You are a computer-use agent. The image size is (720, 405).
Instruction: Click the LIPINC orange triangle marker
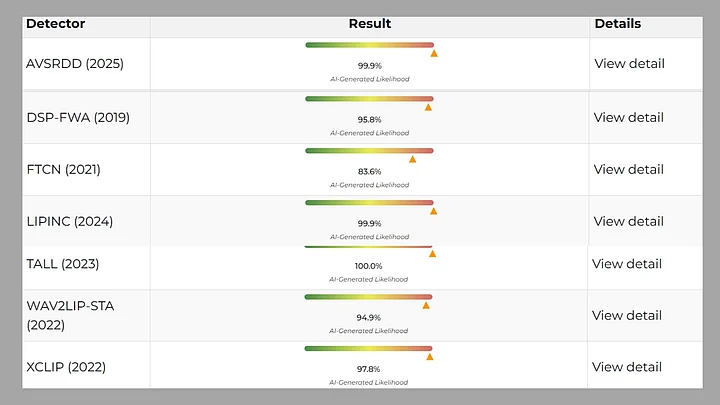[x=433, y=211]
